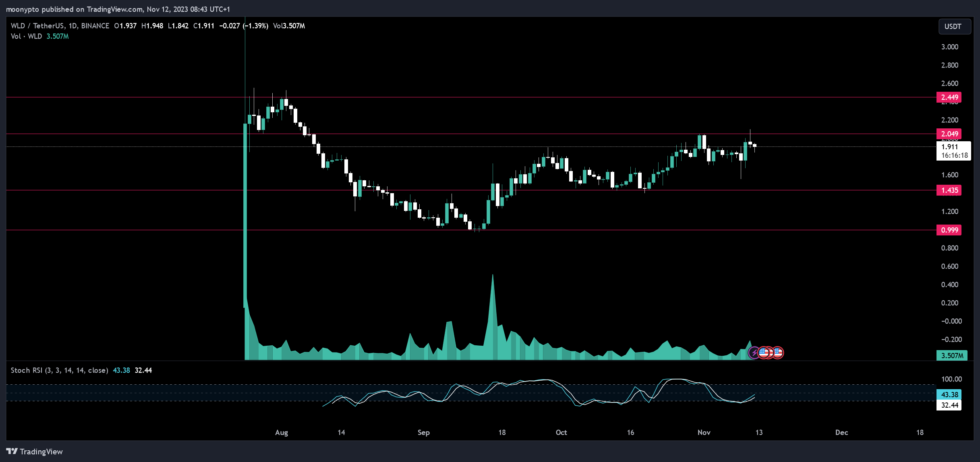Click the H1.948 high value in legend
980x462 pixels.
click(152, 26)
